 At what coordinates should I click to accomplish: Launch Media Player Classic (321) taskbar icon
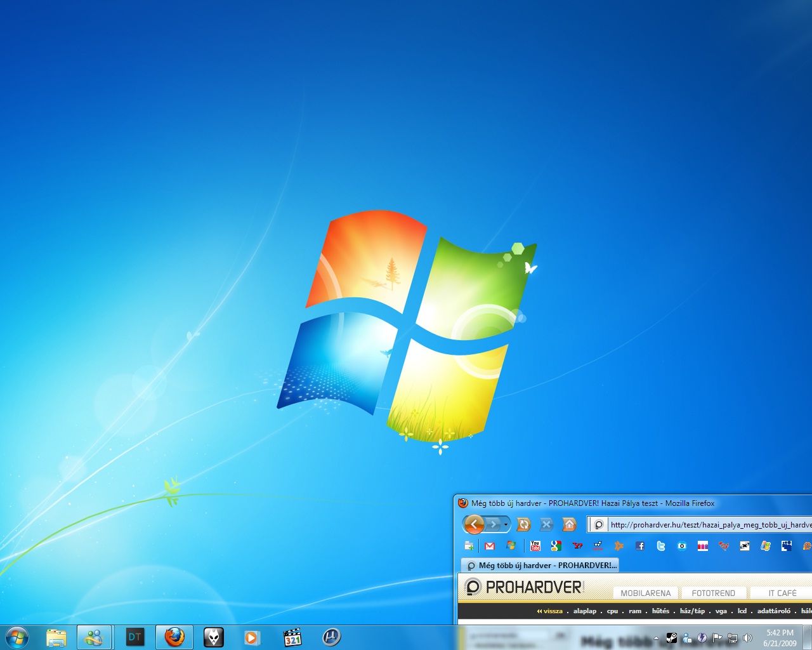point(292,637)
